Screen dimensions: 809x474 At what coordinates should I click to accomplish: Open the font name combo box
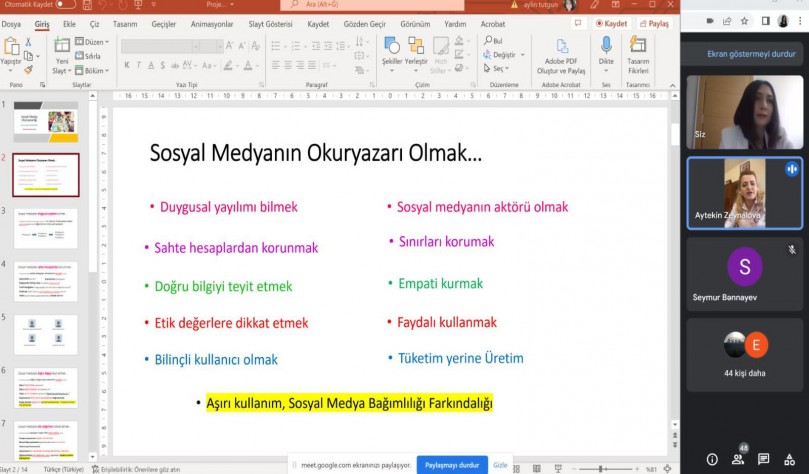(x=160, y=46)
